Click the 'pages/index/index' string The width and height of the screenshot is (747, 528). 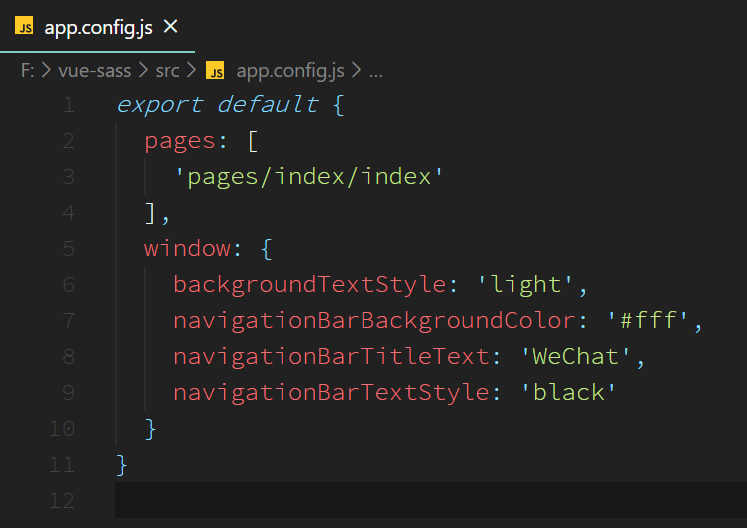[309, 177]
